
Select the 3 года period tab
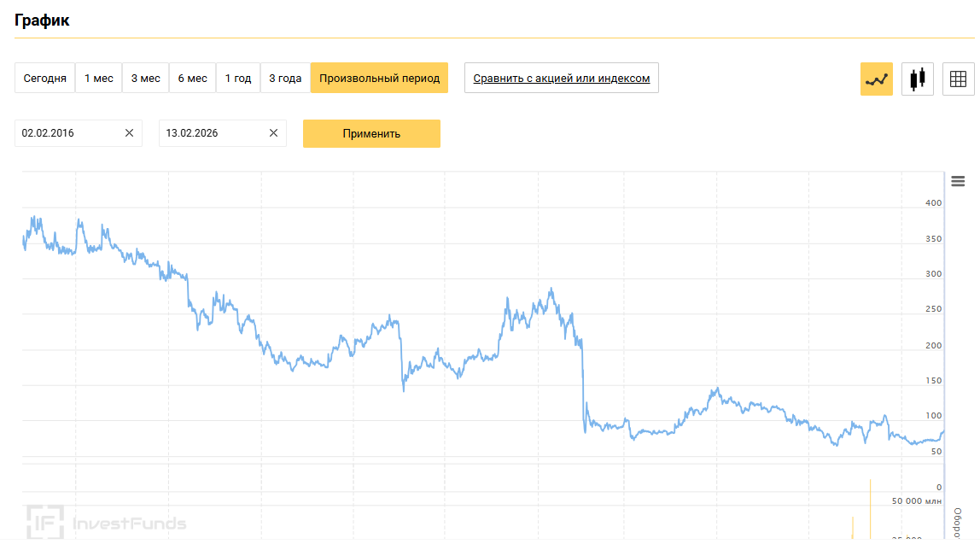[x=285, y=78]
